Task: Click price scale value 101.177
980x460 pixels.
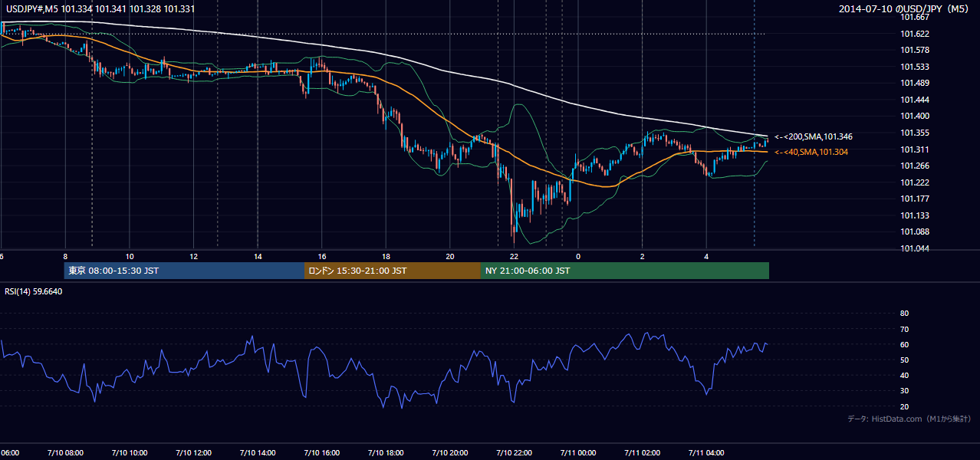Action: click(x=916, y=199)
